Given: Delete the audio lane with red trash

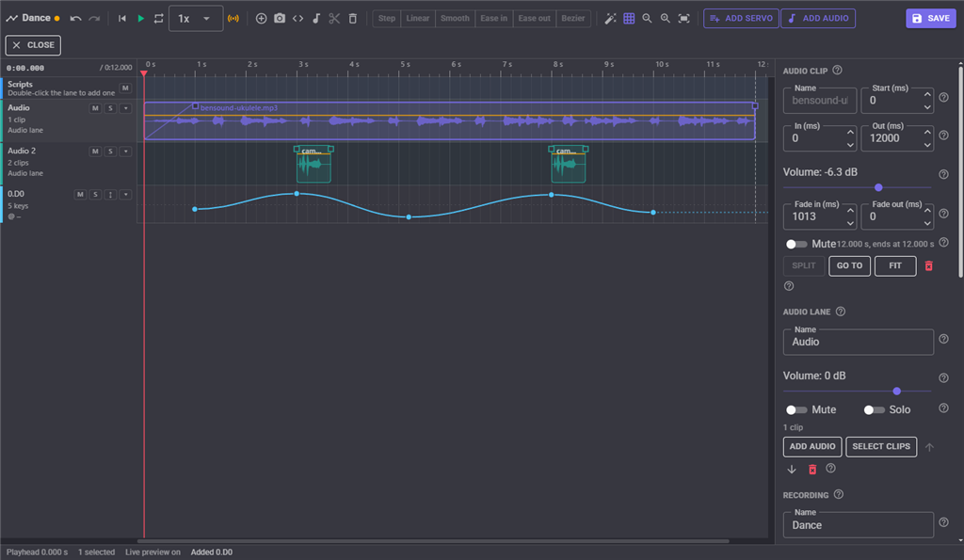Looking at the screenshot, I should pyautogui.click(x=812, y=469).
